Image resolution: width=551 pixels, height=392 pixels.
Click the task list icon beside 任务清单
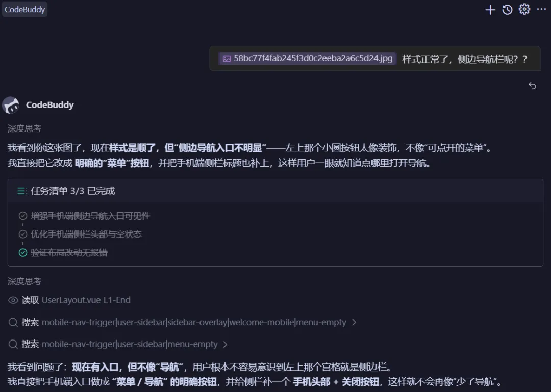[22, 191]
